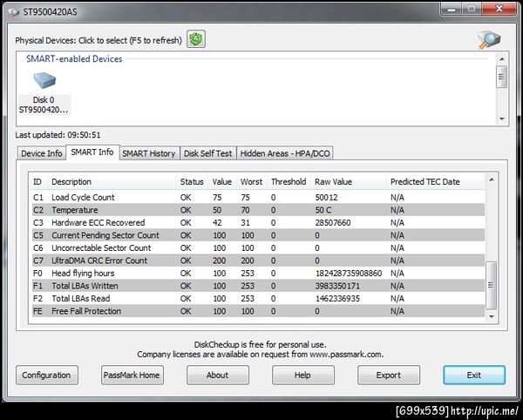Select the Disk 0 ST9500420 device
The height and width of the screenshot is (420, 523).
44,93
